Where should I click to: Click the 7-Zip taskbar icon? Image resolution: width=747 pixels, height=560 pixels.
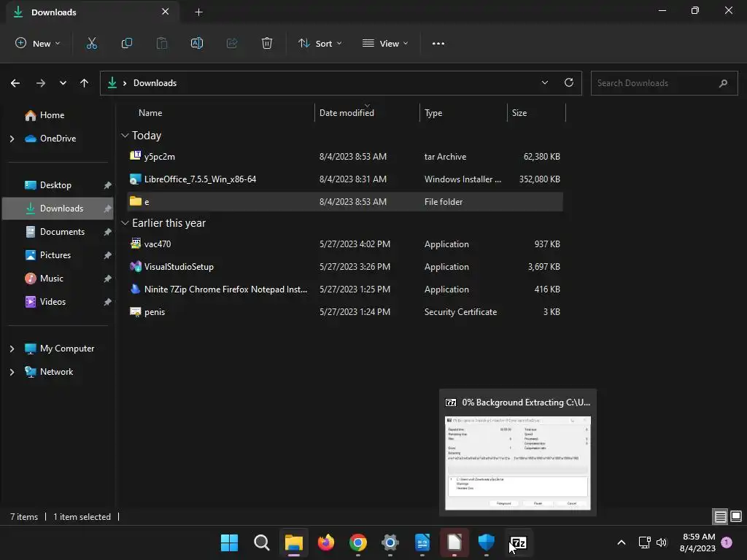(519, 542)
